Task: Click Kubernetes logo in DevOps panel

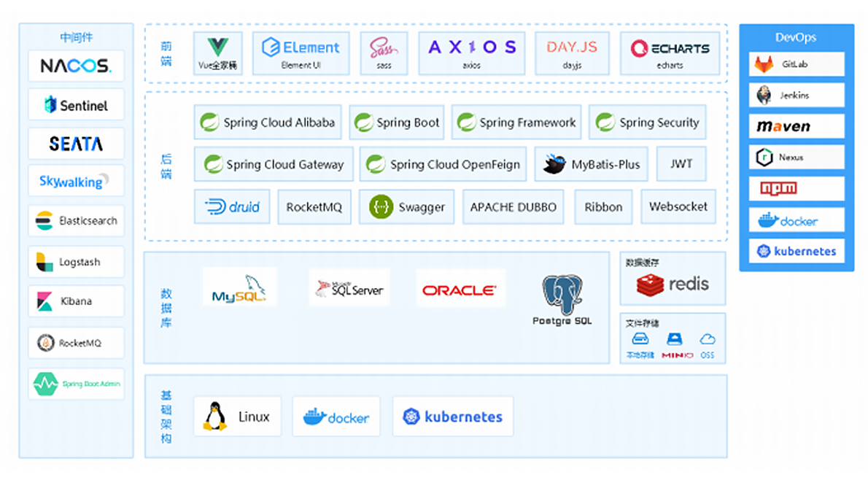Action: coord(797,252)
